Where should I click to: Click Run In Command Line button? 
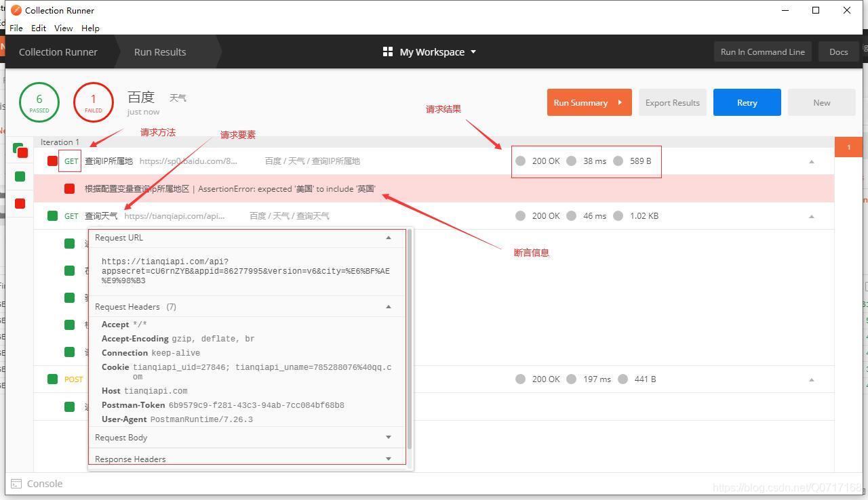pos(763,51)
